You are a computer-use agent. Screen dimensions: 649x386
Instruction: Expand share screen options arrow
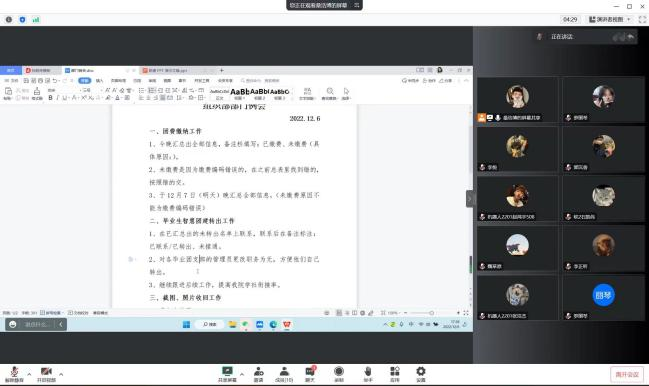click(x=242, y=374)
